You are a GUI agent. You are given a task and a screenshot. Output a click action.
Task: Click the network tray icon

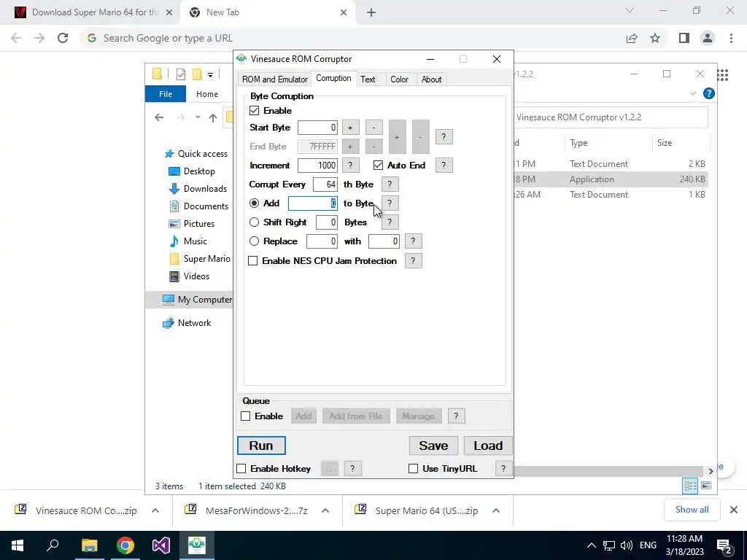(x=609, y=545)
